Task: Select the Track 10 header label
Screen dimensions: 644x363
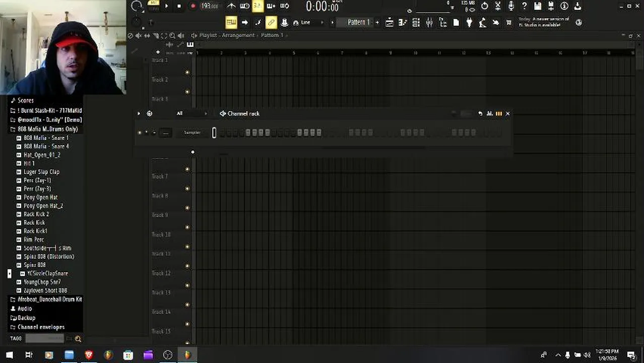Action: pos(162,234)
